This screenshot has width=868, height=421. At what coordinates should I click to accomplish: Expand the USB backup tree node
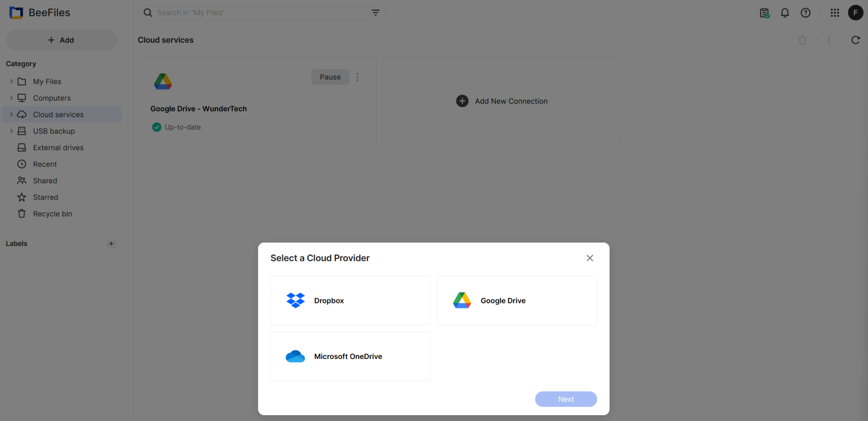tap(11, 131)
